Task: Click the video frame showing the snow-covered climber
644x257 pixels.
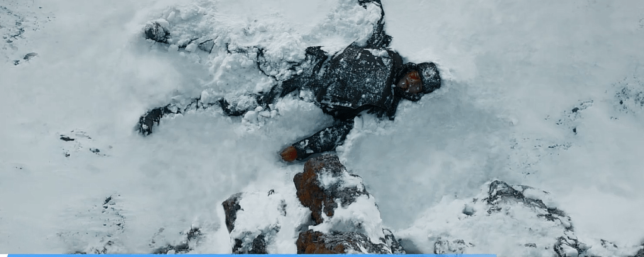Action: click(322, 127)
